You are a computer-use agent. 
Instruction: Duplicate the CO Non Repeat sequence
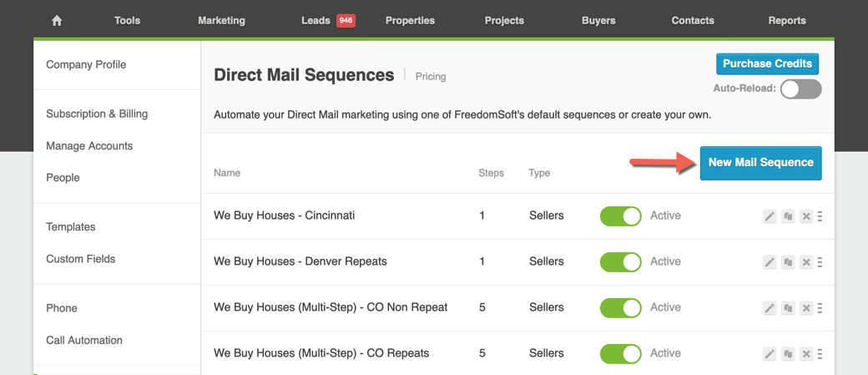click(x=788, y=308)
